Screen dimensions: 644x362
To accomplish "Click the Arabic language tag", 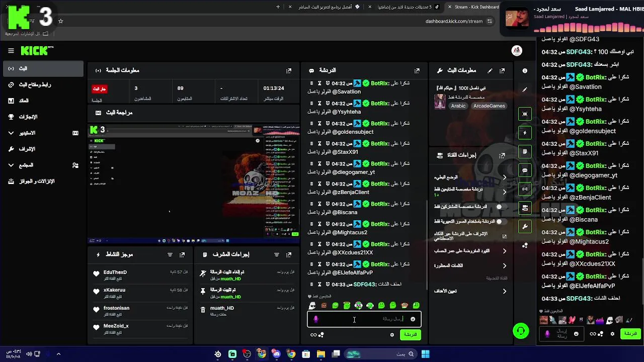I will [458, 106].
